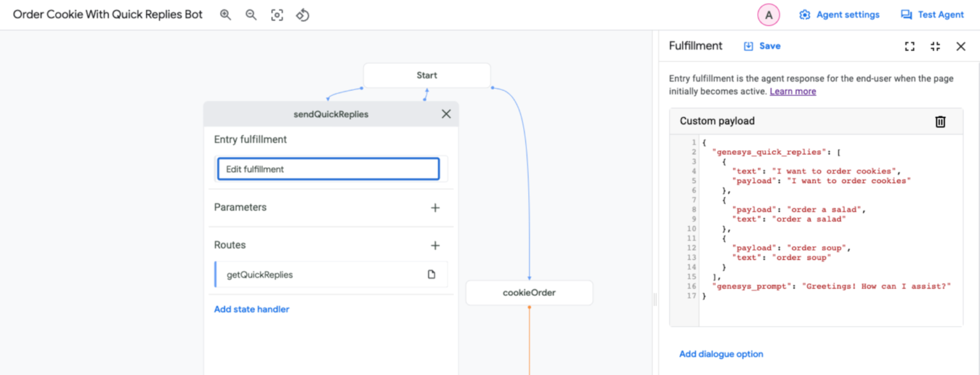Open Agent settings
This screenshot has width=980, height=375.
tap(838, 14)
